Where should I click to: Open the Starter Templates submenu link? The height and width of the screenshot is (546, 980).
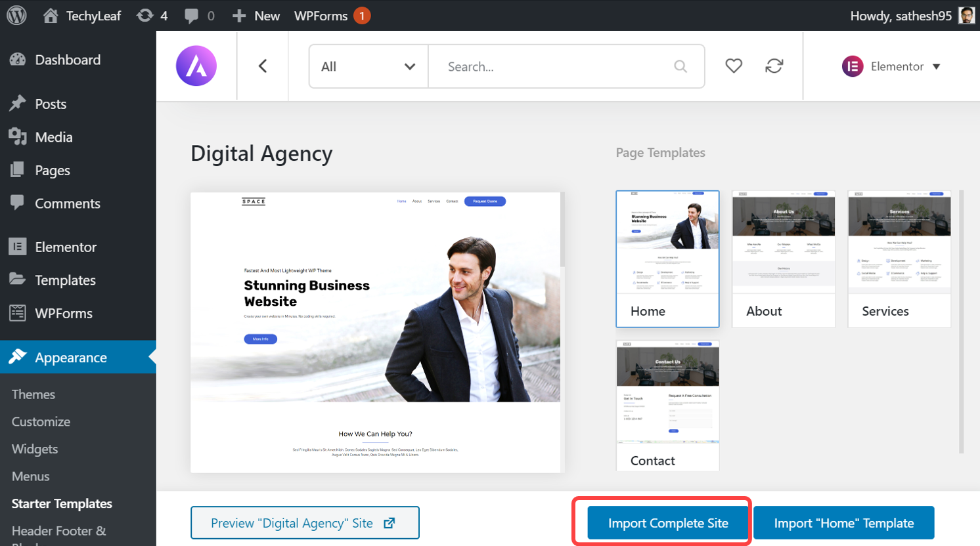click(62, 504)
